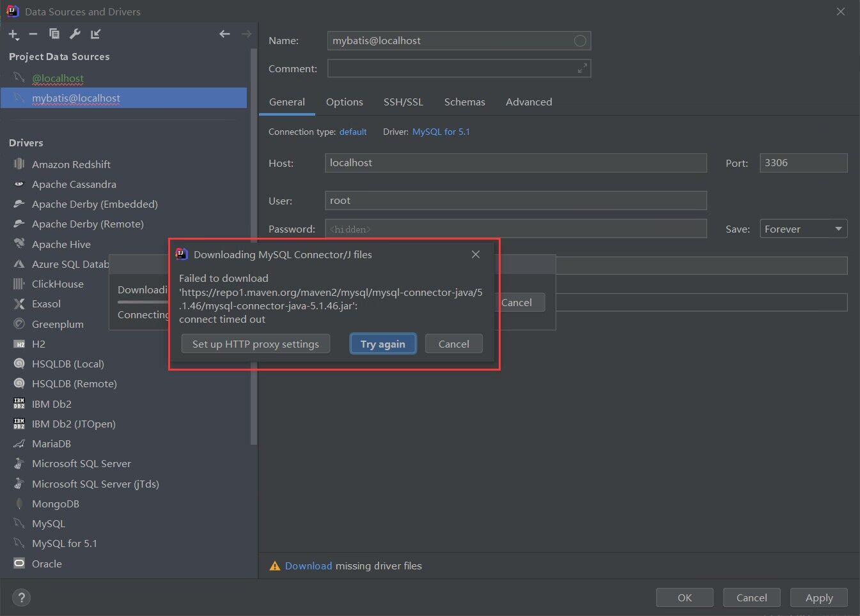Click the bottom Cancel button beside Apply
The width and height of the screenshot is (860, 616).
click(752, 597)
